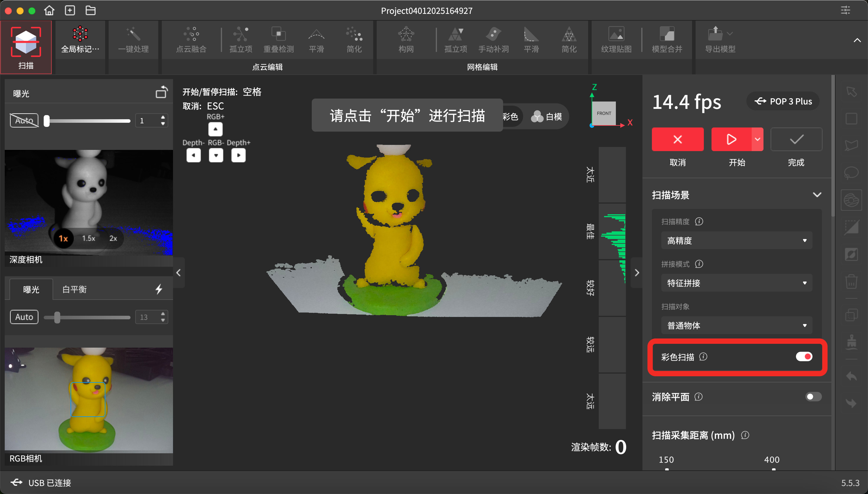The height and width of the screenshot is (494, 868).
Task: Collapse the right settings panel
Action: tap(637, 272)
